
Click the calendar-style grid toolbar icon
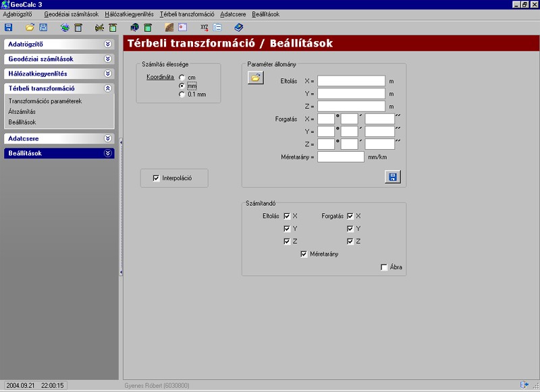tap(182, 27)
